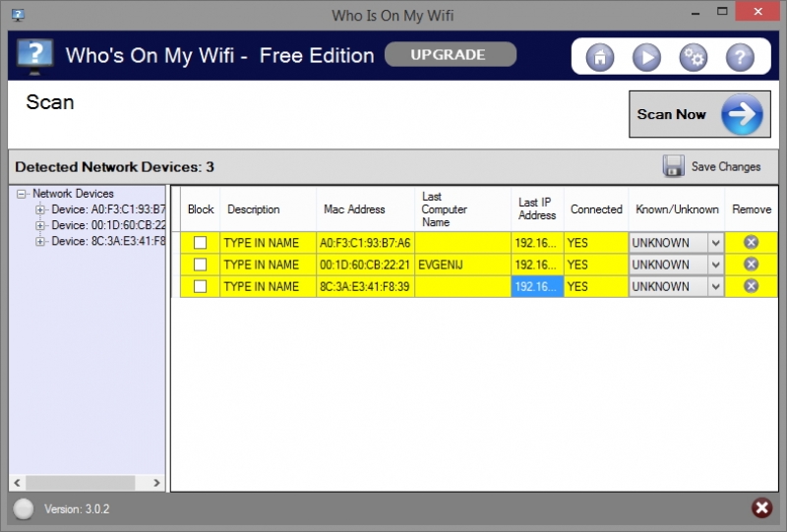The image size is (787, 532).
Task: Open the Settings gears icon
Action: (x=694, y=58)
